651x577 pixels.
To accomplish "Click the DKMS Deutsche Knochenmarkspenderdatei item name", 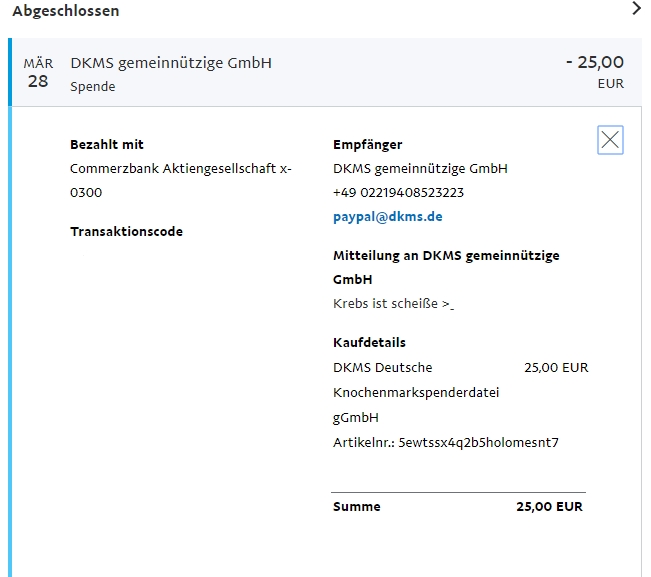I will pos(416,392).
